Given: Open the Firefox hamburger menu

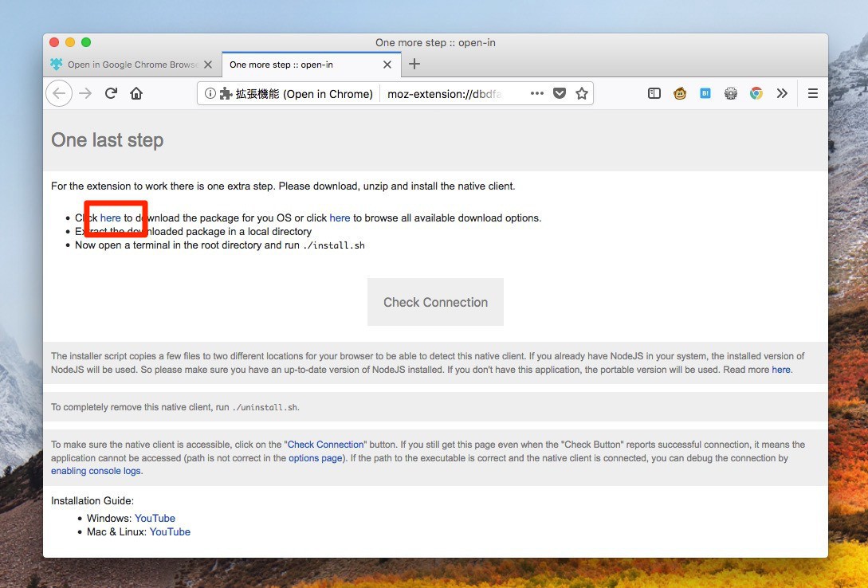Looking at the screenshot, I should 813,93.
